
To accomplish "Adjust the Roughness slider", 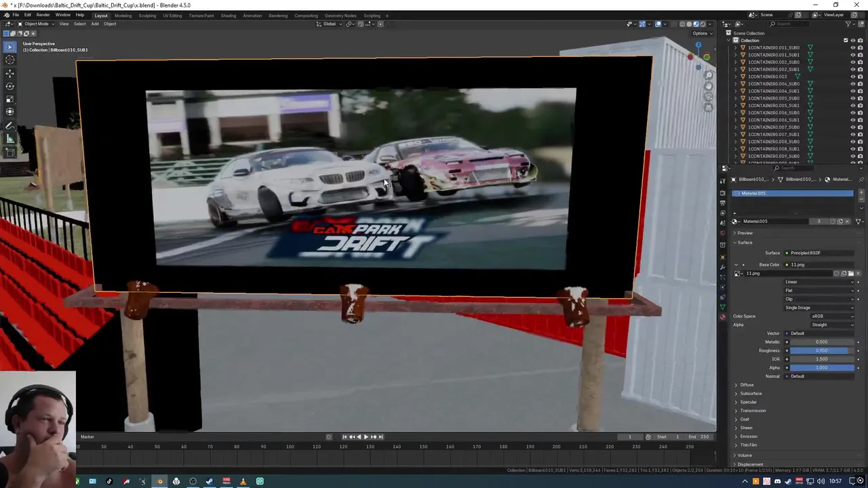I will coord(822,350).
